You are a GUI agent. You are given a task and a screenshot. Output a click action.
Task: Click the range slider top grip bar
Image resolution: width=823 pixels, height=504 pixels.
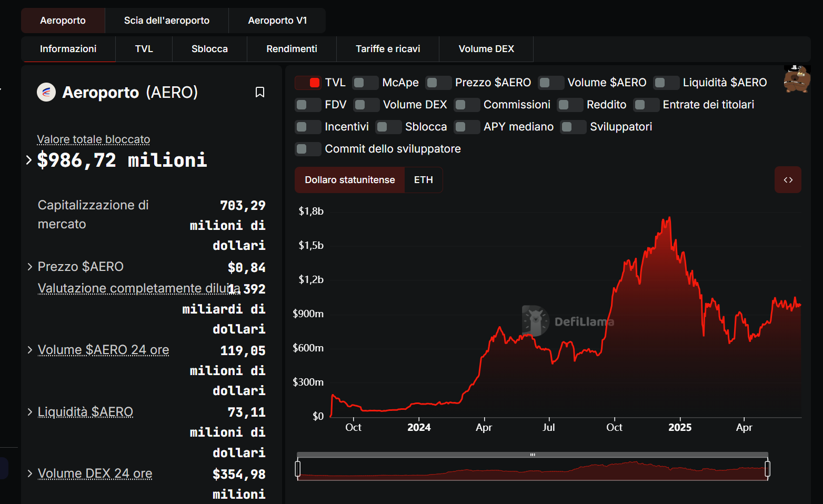pyautogui.click(x=533, y=455)
